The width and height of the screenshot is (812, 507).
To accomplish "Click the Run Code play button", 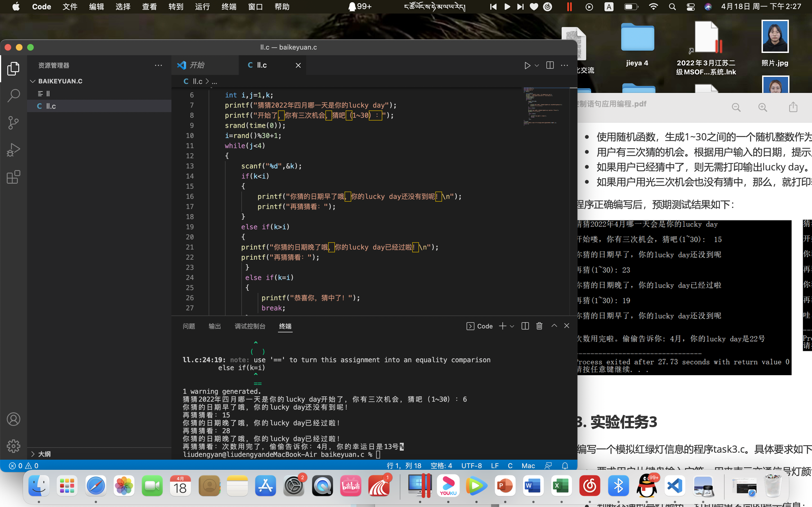I will tap(527, 65).
